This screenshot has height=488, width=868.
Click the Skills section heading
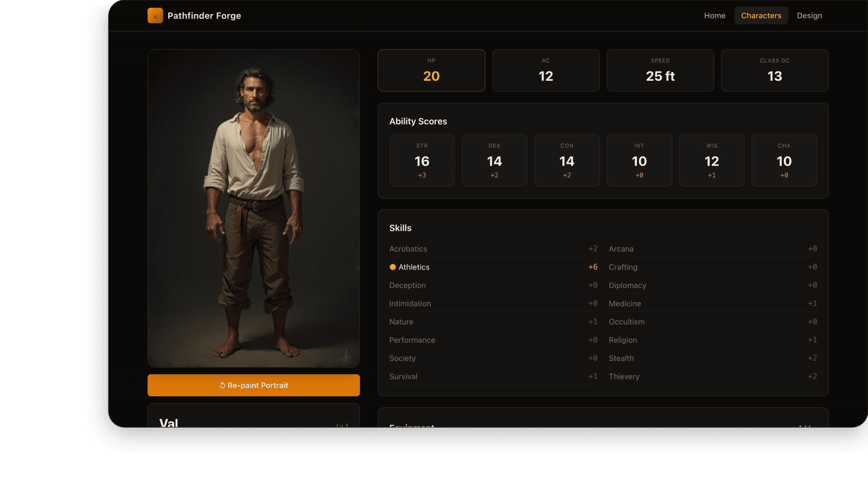pos(400,228)
